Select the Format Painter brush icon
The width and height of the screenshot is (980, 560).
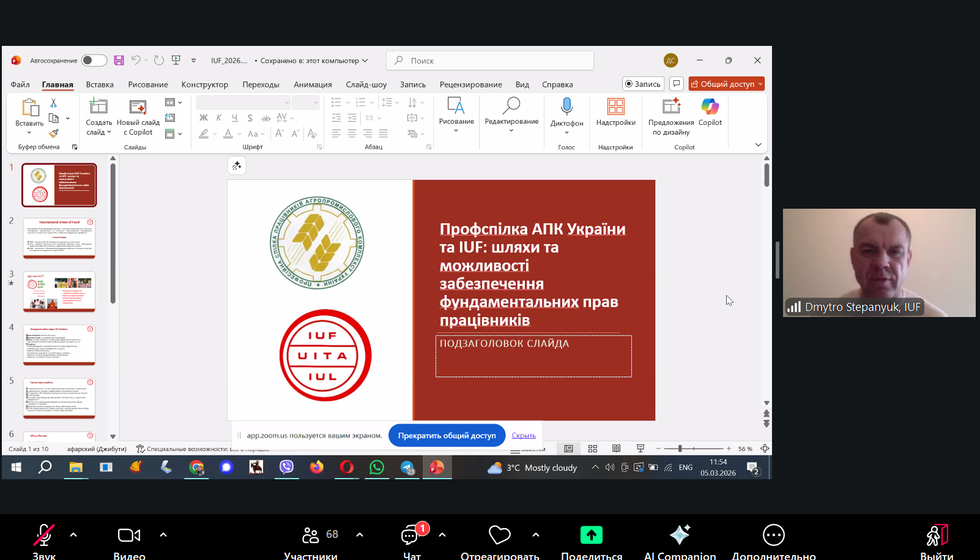pos(54,133)
